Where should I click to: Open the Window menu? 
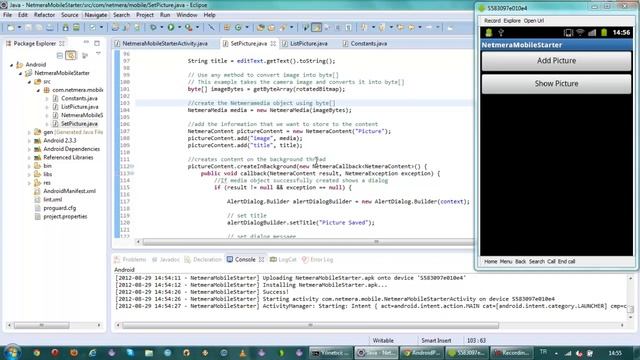pyautogui.click(x=187, y=15)
